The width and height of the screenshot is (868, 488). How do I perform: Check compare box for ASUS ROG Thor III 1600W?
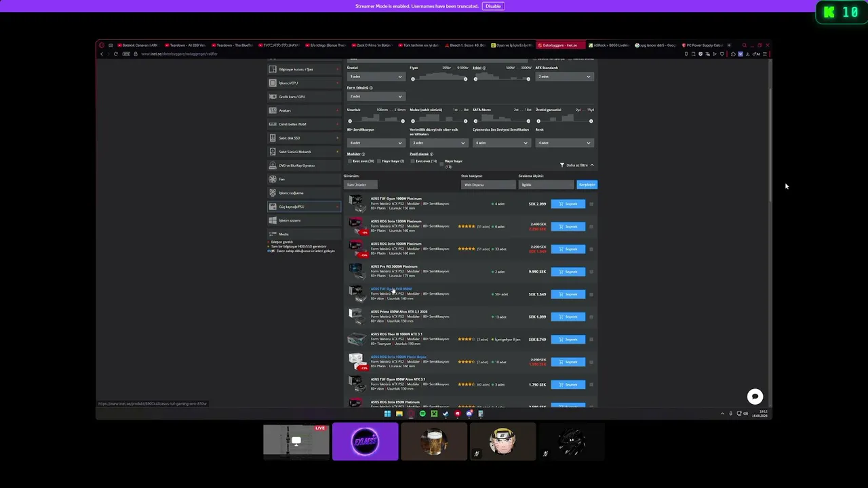coord(591,340)
